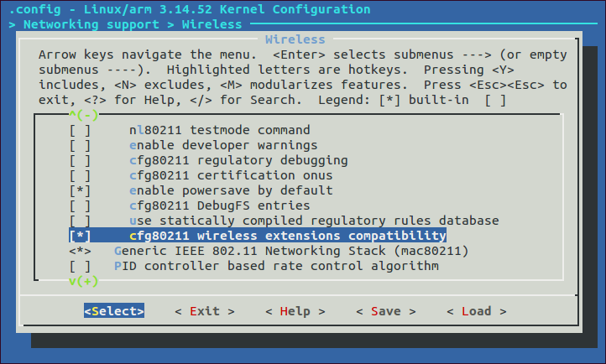Disable powersave by default checkbox

pyautogui.click(x=81, y=190)
